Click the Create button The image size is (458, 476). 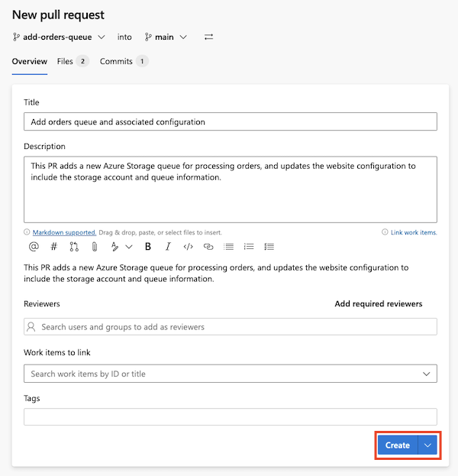[x=398, y=445]
